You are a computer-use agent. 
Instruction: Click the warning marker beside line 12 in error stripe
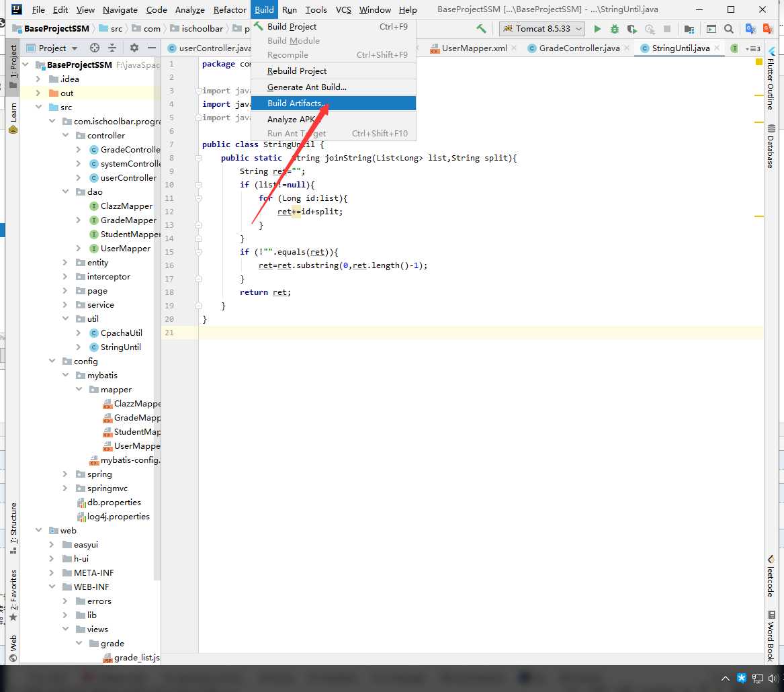[758, 216]
